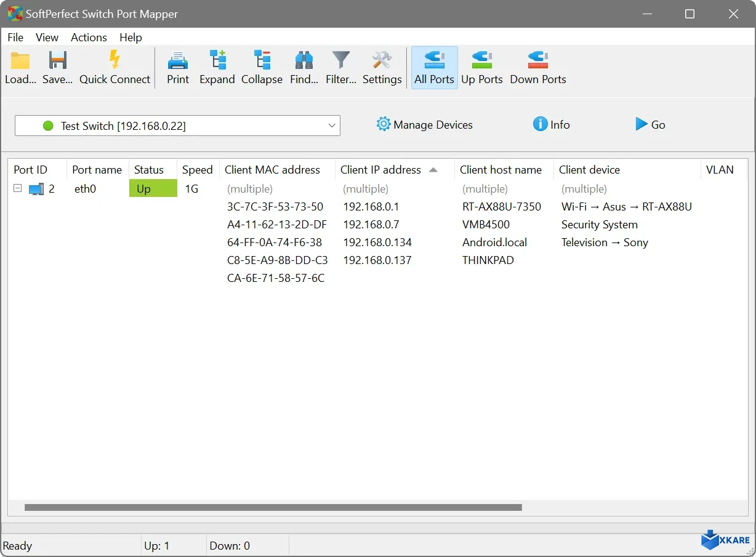Minimize the Switch Port Mapper window
The image size is (756, 557).
point(646,14)
